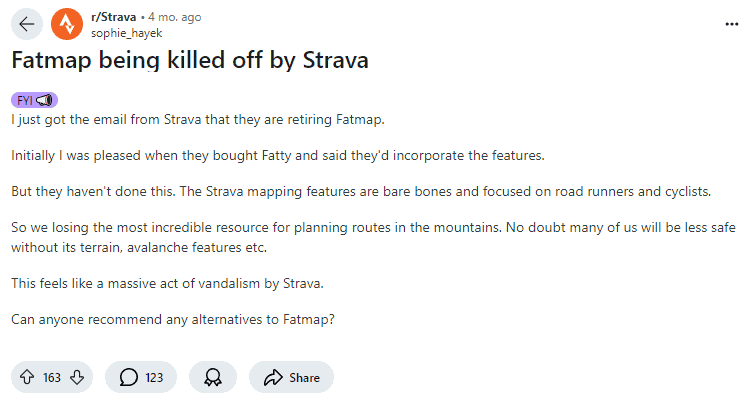
Task: Click the megaphone emoji in the flair
Action: click(44, 100)
